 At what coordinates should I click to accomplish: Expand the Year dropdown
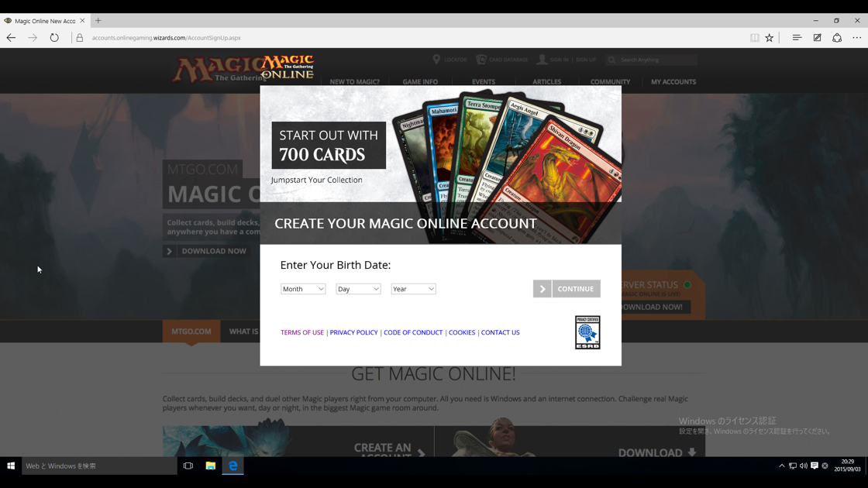414,289
